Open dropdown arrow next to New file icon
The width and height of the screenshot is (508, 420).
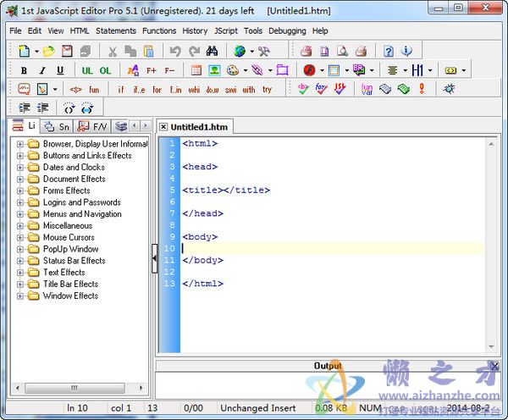click(36, 51)
